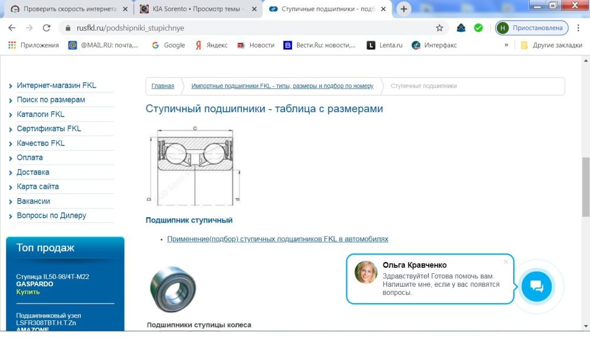Open Другие закладки folder
Viewport: 590px width, 364px height.
tap(551, 45)
